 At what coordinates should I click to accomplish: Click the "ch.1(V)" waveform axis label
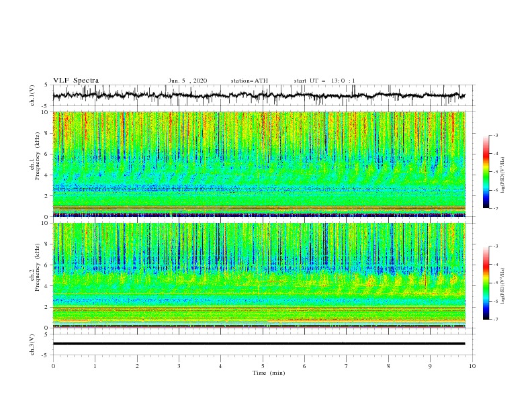pos(32,95)
